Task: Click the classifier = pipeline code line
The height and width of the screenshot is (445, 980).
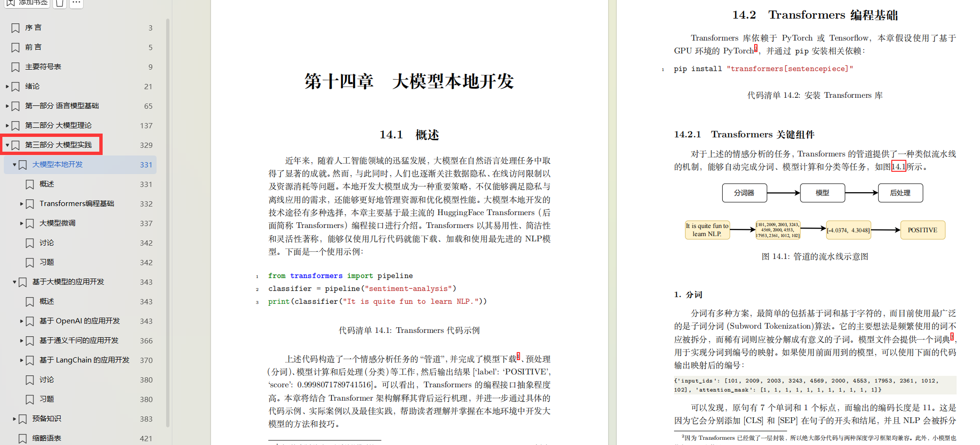Action: pos(362,289)
